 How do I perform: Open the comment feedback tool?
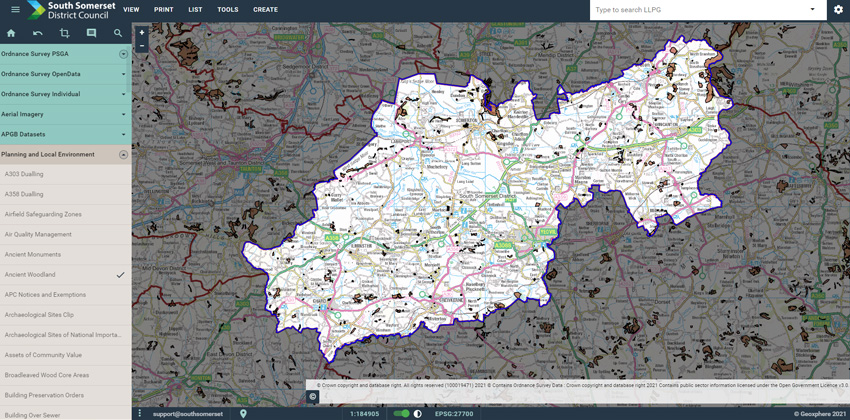[x=91, y=33]
